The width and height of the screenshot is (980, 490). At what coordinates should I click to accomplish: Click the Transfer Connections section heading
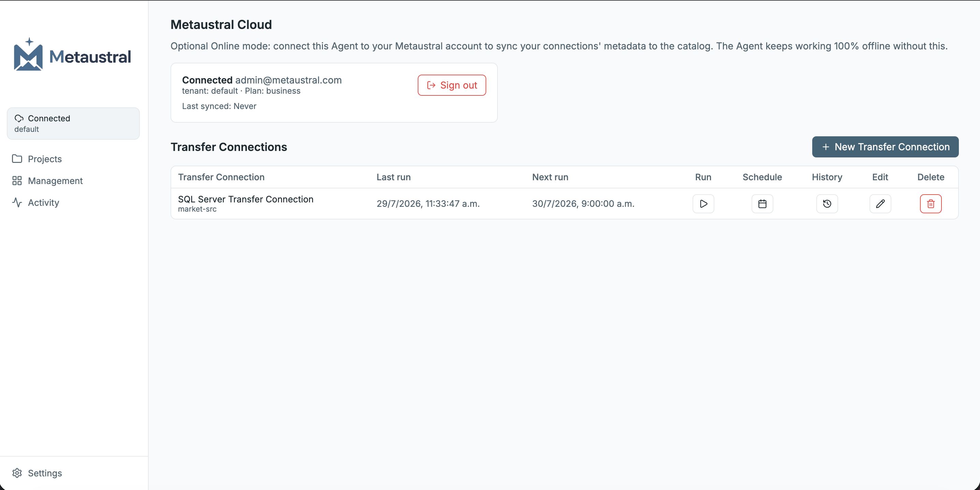point(229,147)
